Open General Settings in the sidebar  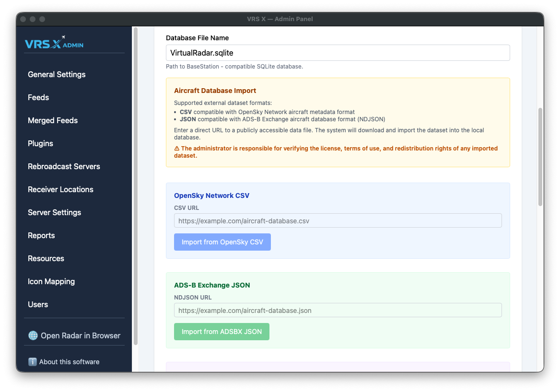[57, 74]
